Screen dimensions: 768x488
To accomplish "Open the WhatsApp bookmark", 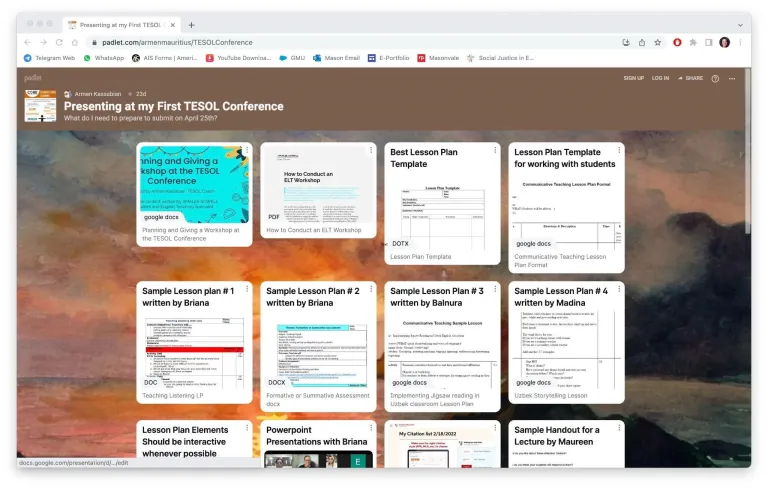I will point(104,58).
